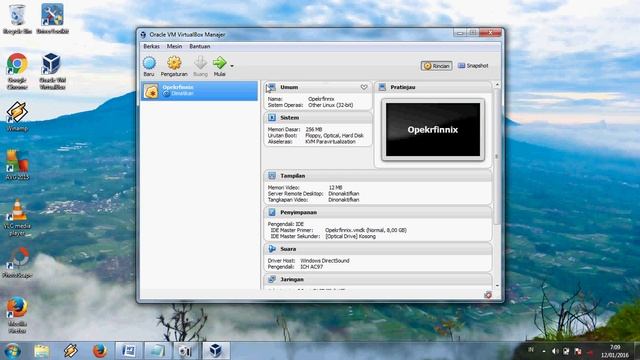Click scroll-down arrow of details pane

[497, 286]
